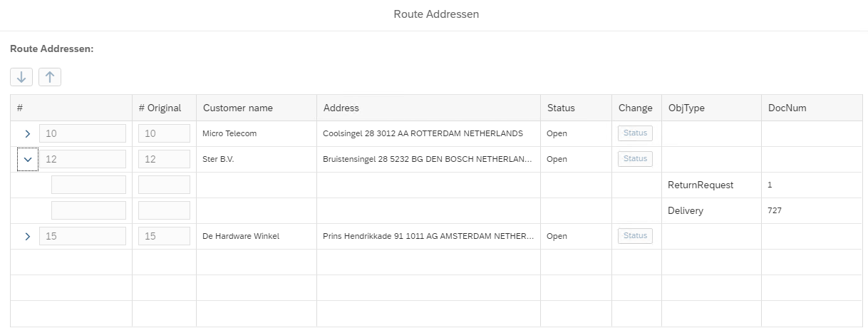Expand the De Hardware Winkel row

(27, 237)
